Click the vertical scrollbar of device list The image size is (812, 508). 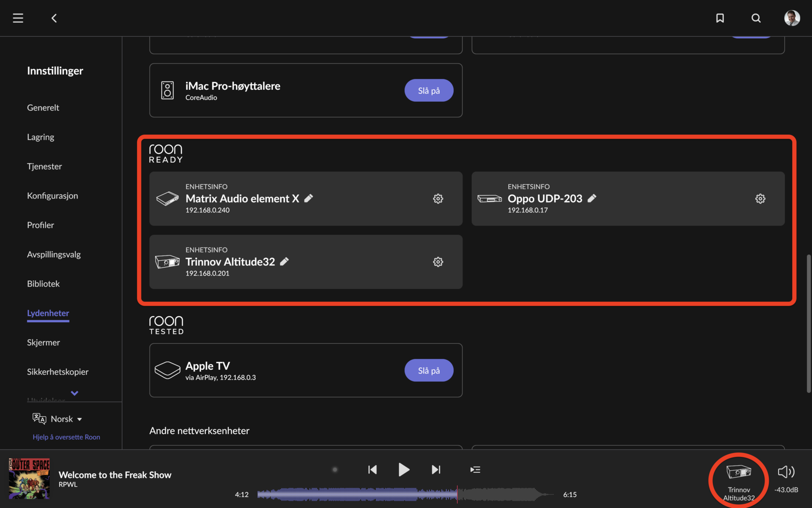[809, 324]
